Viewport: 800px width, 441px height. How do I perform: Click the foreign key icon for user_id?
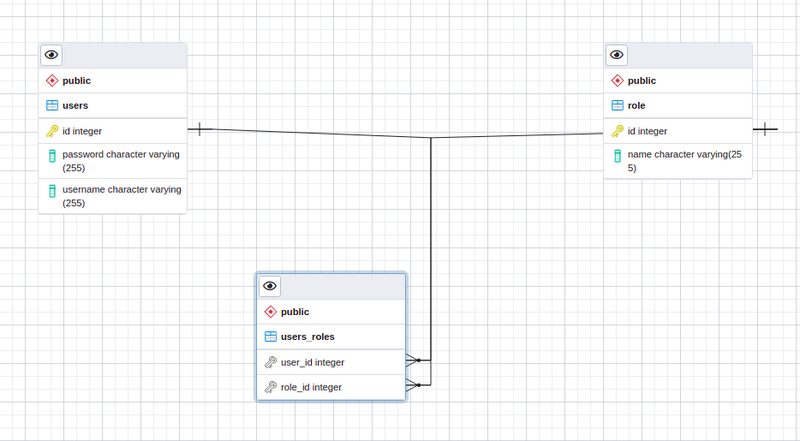270,362
